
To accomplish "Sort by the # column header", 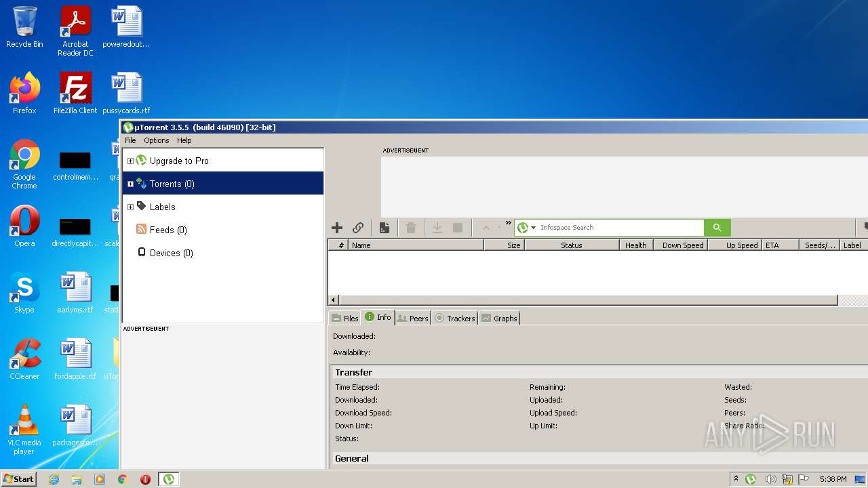I will click(x=338, y=245).
